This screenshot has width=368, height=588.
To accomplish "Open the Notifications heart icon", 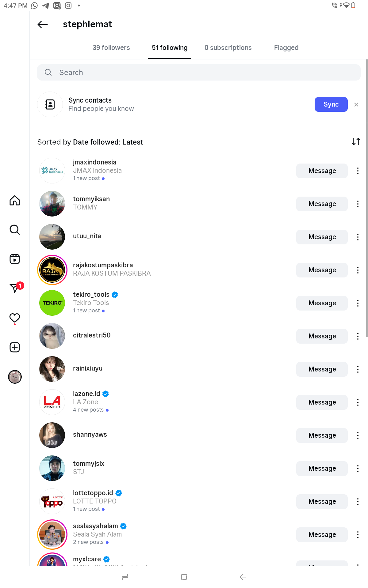I will pos(15,318).
